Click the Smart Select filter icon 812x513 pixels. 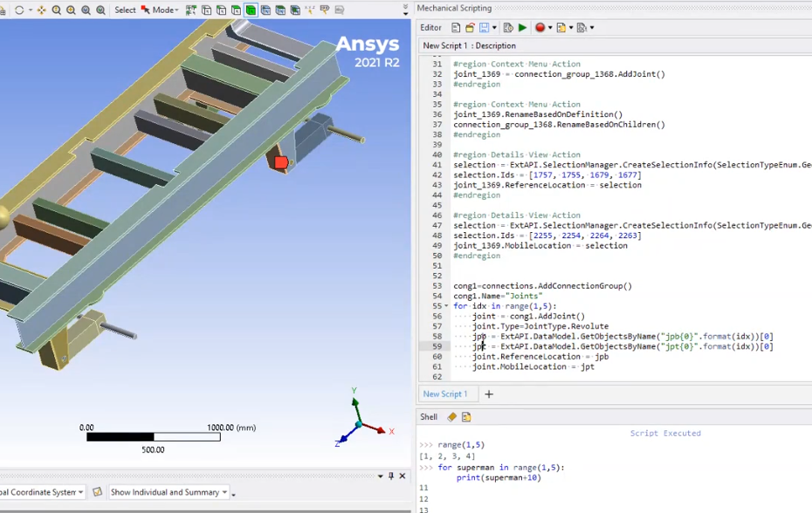[191, 10]
